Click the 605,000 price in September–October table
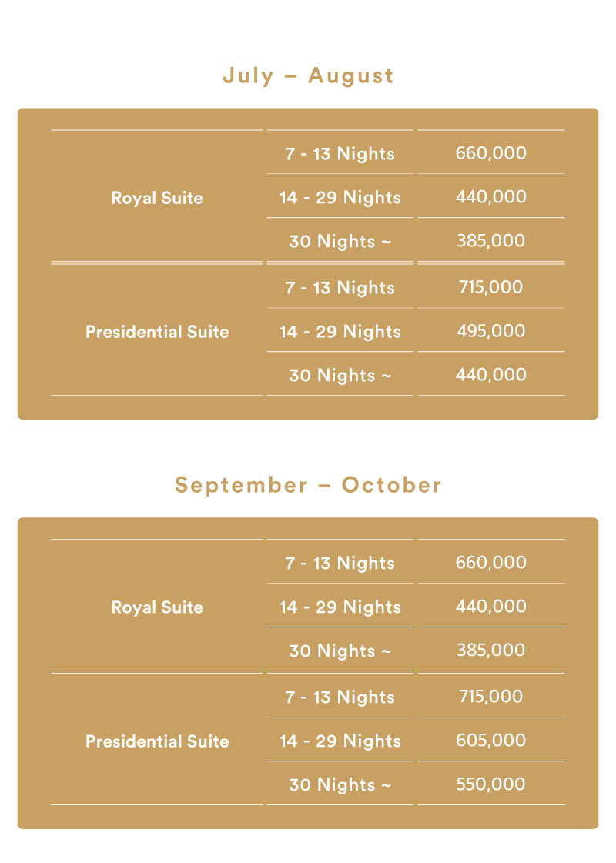616x863 pixels. (491, 741)
